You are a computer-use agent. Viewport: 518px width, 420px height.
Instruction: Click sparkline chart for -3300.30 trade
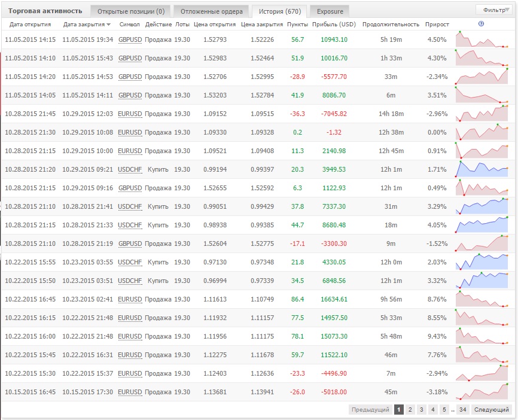pos(482,244)
